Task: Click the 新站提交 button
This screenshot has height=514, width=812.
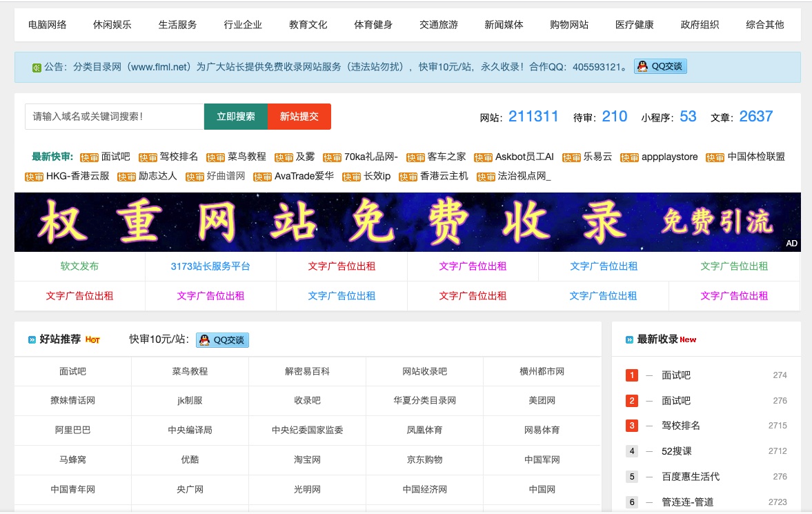Action: (x=299, y=117)
